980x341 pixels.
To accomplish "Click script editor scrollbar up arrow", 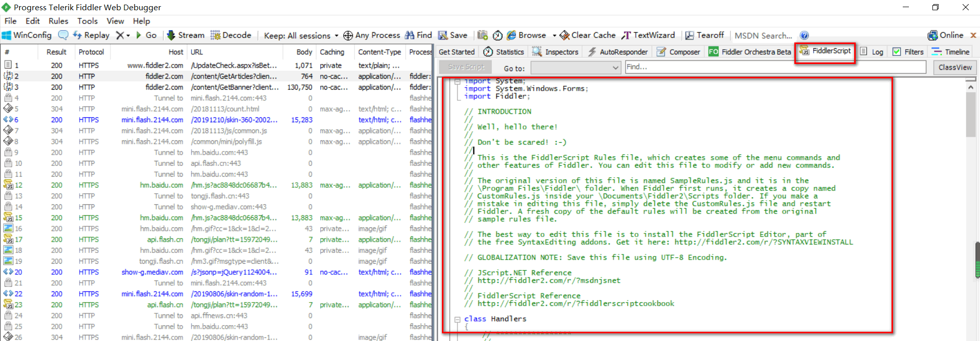I will [970, 87].
